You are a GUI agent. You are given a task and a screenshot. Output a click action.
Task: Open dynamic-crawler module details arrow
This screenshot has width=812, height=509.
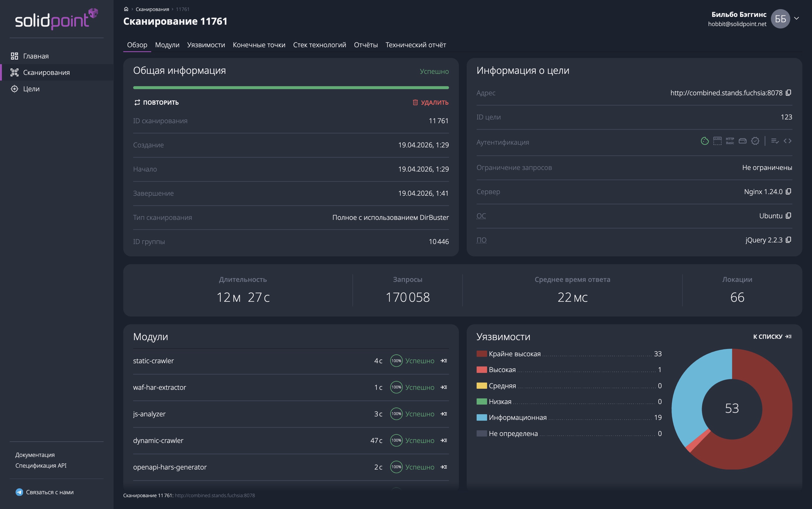(x=444, y=440)
